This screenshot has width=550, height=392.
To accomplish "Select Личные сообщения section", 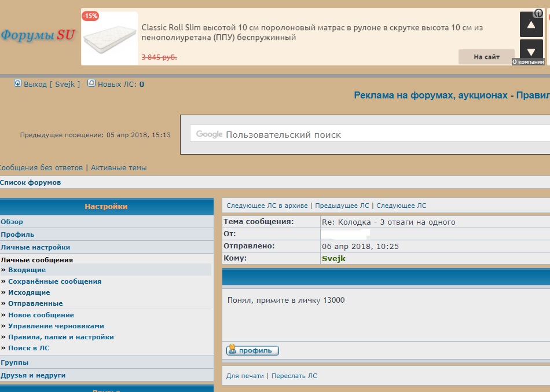I will (37, 260).
